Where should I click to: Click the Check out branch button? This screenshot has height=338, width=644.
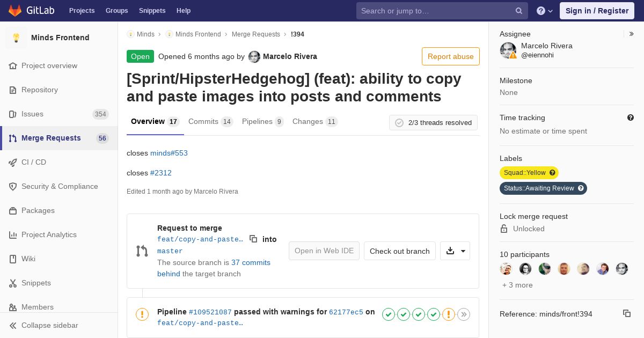pos(399,251)
